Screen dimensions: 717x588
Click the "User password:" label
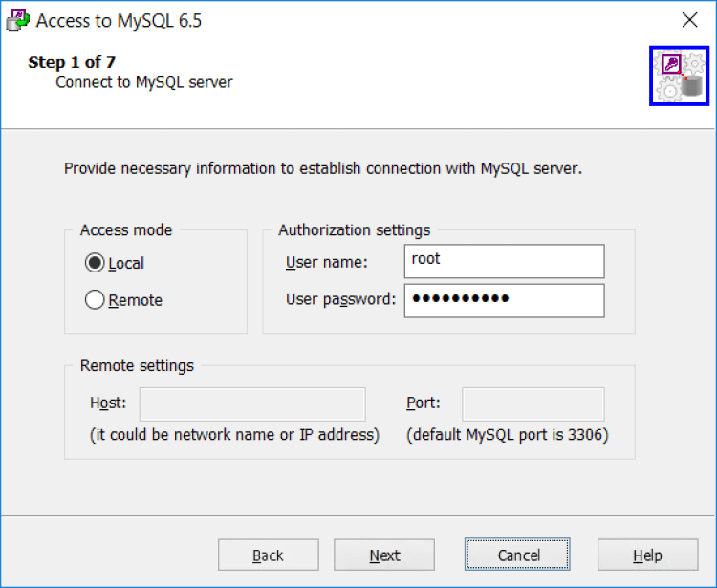(x=340, y=299)
